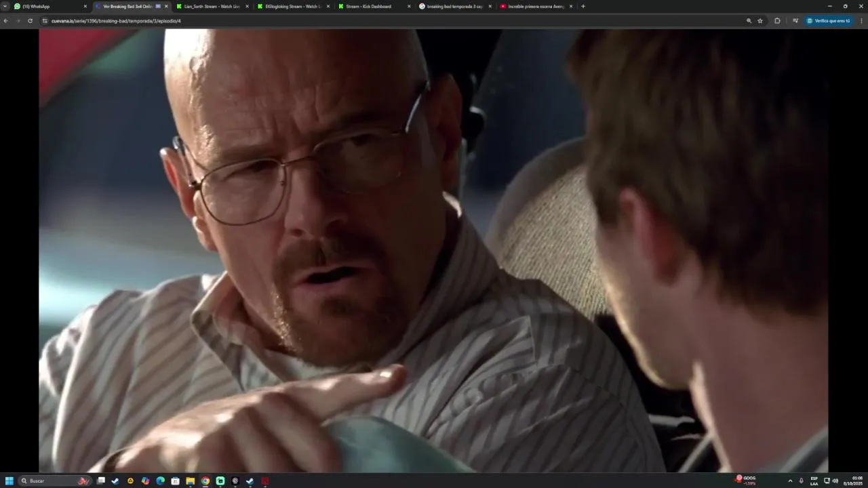868x488 pixels.
Task: Launch Microsoft Copilot from taskbar
Action: [145, 481]
